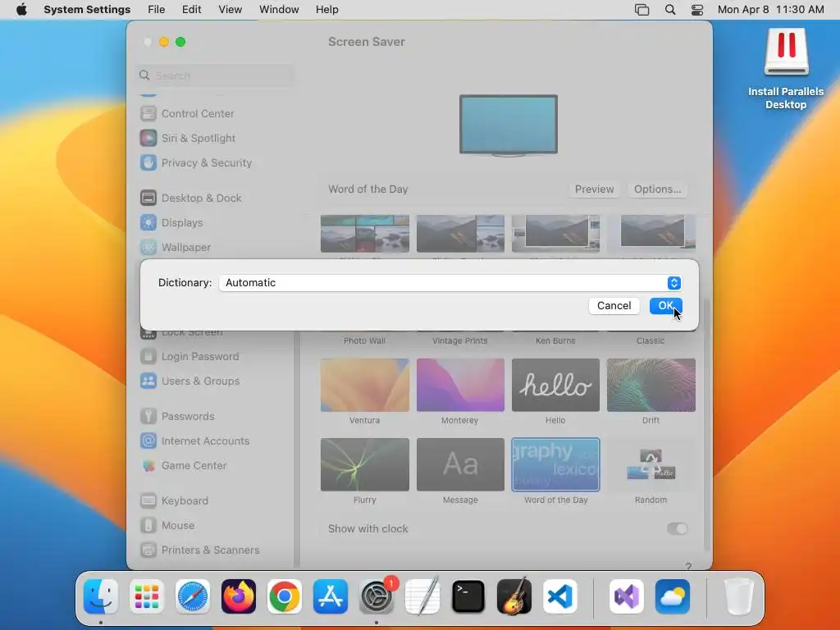The image size is (840, 630).
Task: Click the Preview button
Action: click(594, 189)
